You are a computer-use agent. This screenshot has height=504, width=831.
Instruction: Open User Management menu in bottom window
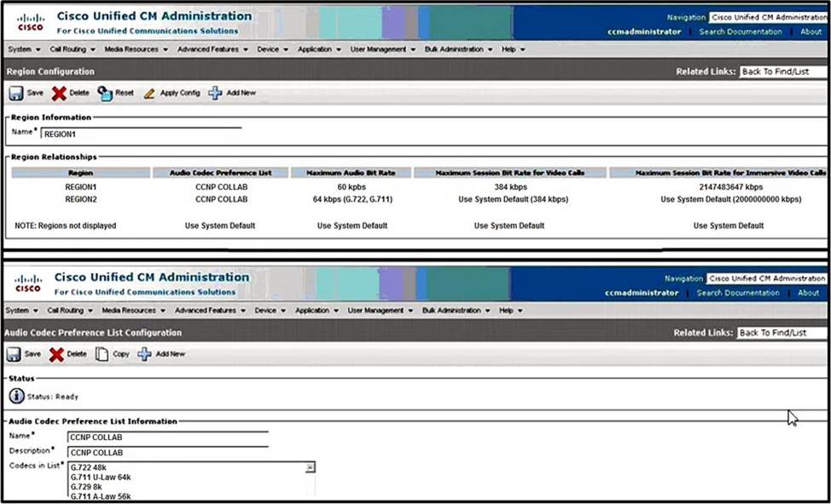click(x=381, y=310)
